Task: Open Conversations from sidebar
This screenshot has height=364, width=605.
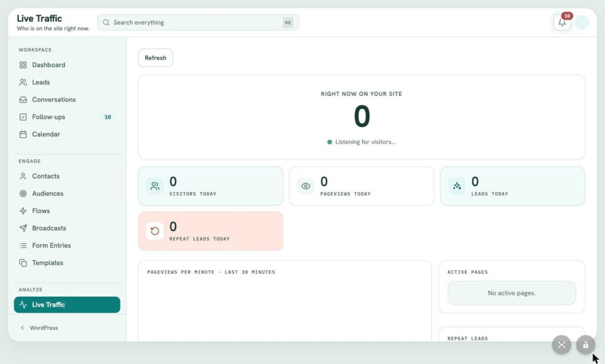Action: pyautogui.click(x=67, y=100)
